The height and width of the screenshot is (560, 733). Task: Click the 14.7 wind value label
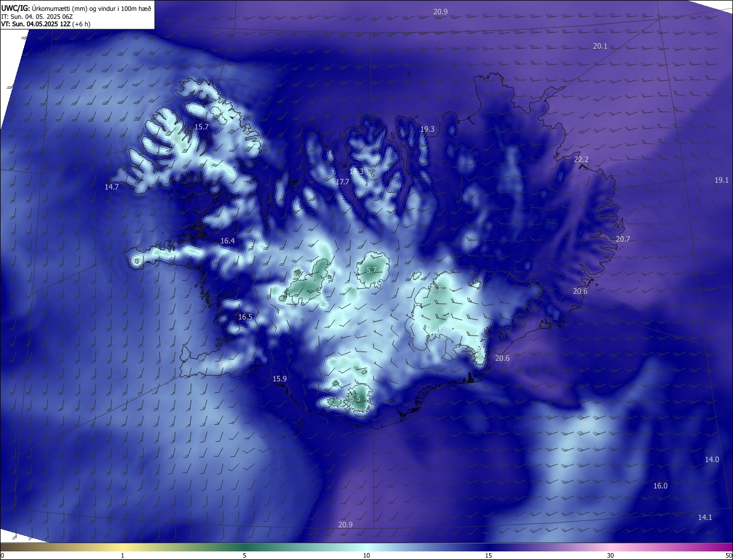point(112,187)
